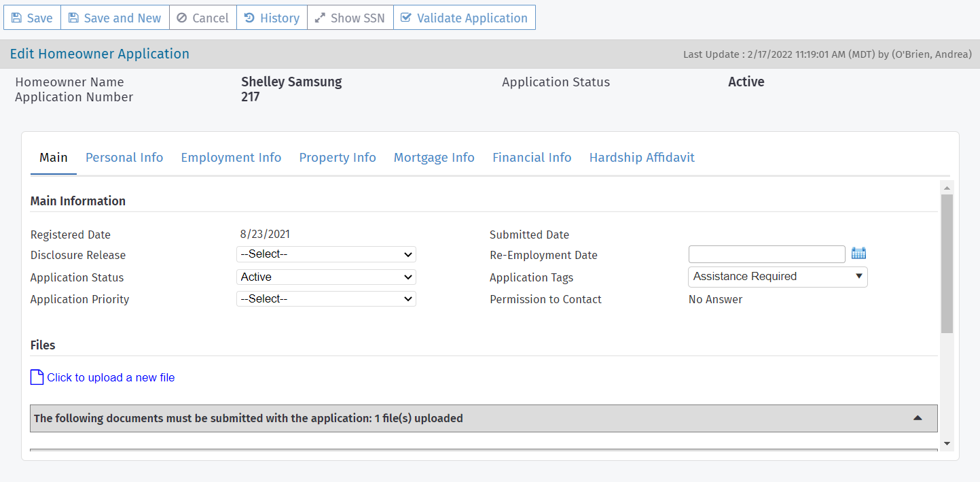Open Application Tags multi-select dropdown
Image resolution: width=980 pixels, height=482 pixels.
tap(778, 277)
